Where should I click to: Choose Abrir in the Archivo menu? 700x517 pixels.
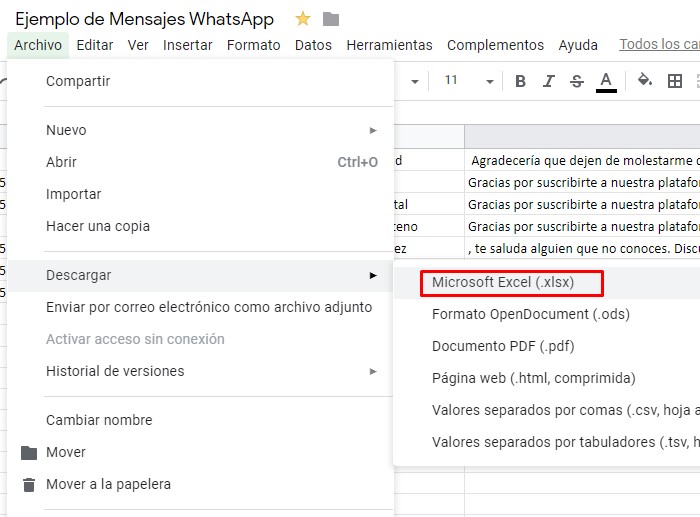(201, 162)
